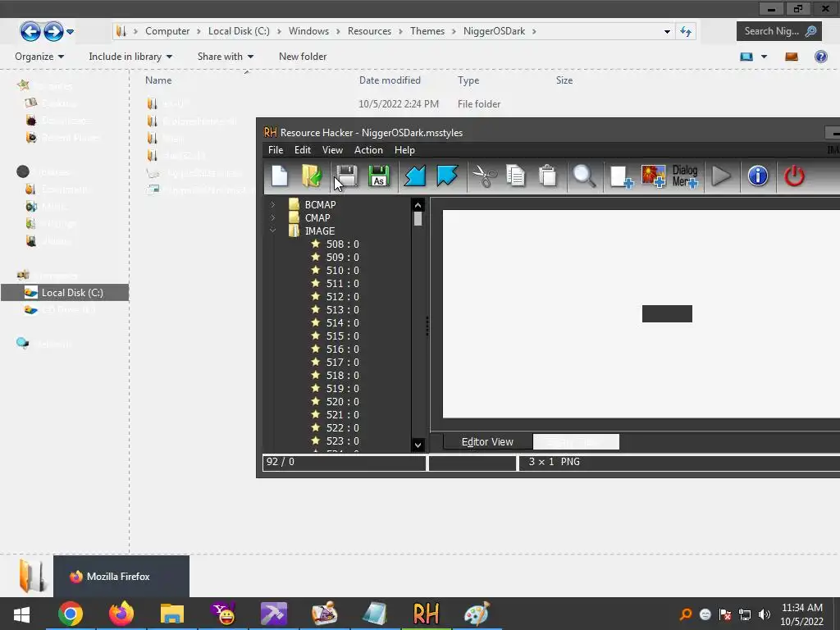Viewport: 840px width, 630px height.
Task: Click the volume speaker tray icon
Action: [x=765, y=614]
